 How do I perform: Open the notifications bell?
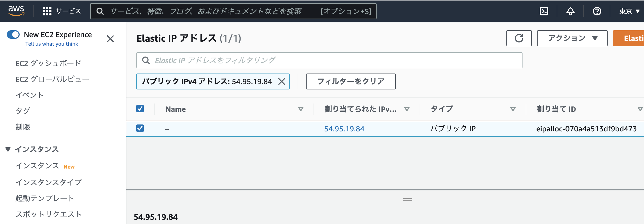click(x=571, y=11)
